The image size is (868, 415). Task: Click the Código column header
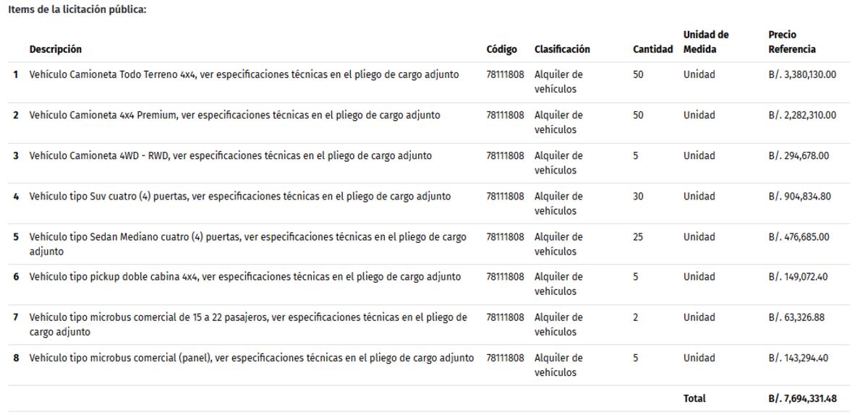coord(501,49)
